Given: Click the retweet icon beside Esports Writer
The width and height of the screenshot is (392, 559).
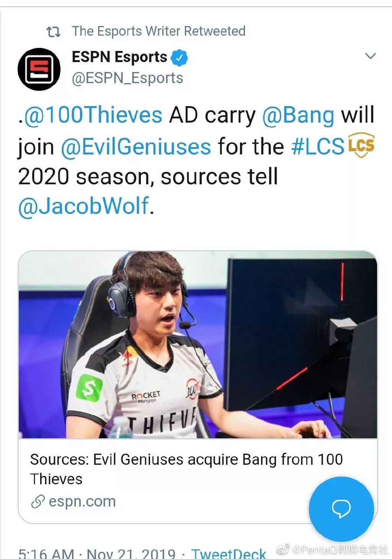Looking at the screenshot, I should [53, 32].
